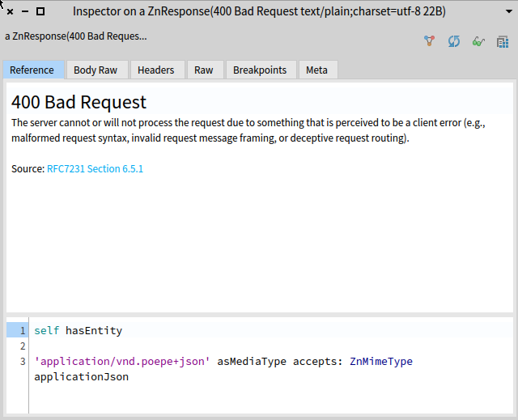Click the ZnMimeType class reference

click(x=381, y=362)
